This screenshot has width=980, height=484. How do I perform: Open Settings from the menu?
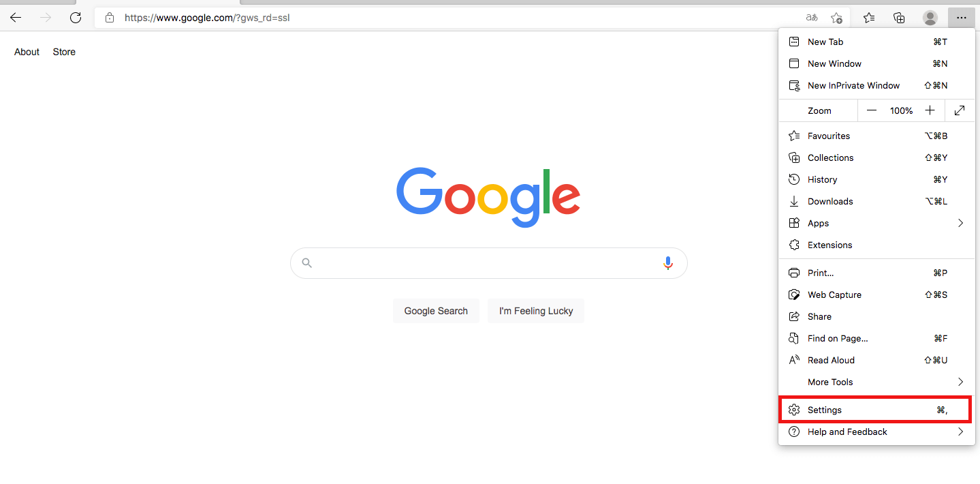[x=875, y=410]
